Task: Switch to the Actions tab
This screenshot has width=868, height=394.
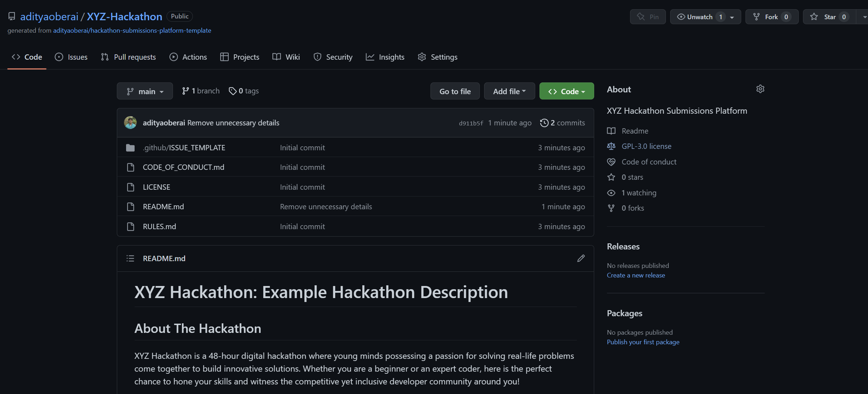Action: (x=188, y=57)
